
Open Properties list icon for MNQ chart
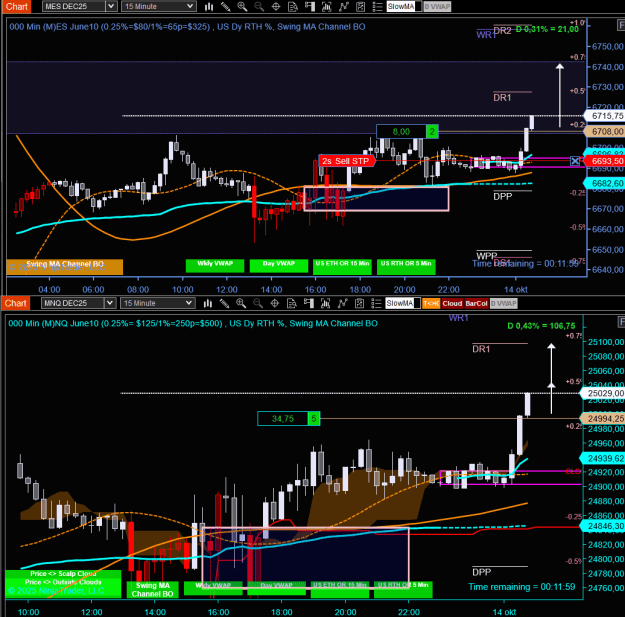coord(376,303)
